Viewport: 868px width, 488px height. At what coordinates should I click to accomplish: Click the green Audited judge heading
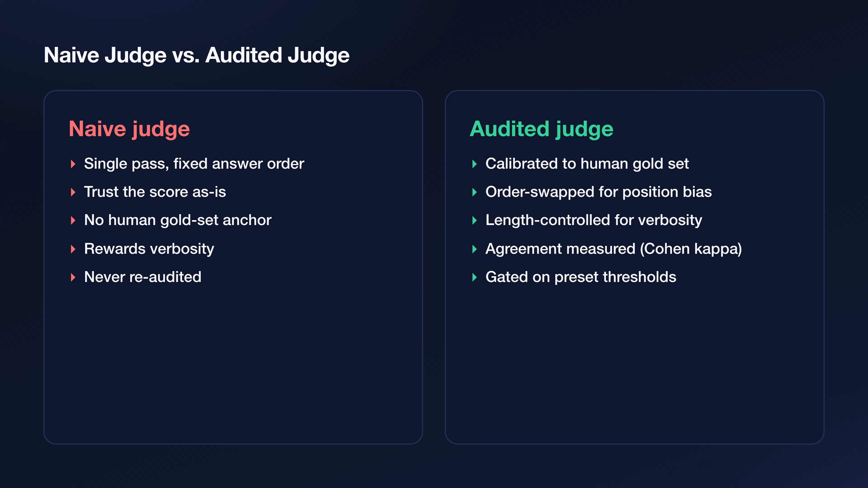542,129
